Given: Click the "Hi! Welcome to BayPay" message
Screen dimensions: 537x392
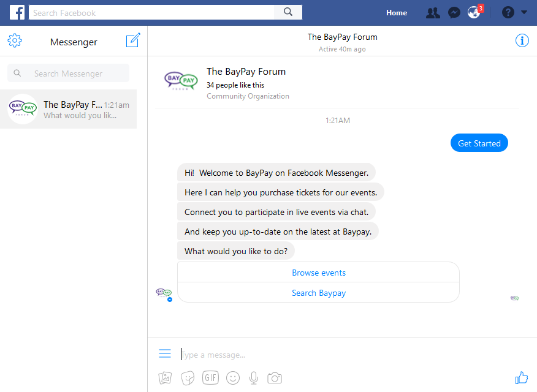Looking at the screenshot, I should tap(276, 173).
